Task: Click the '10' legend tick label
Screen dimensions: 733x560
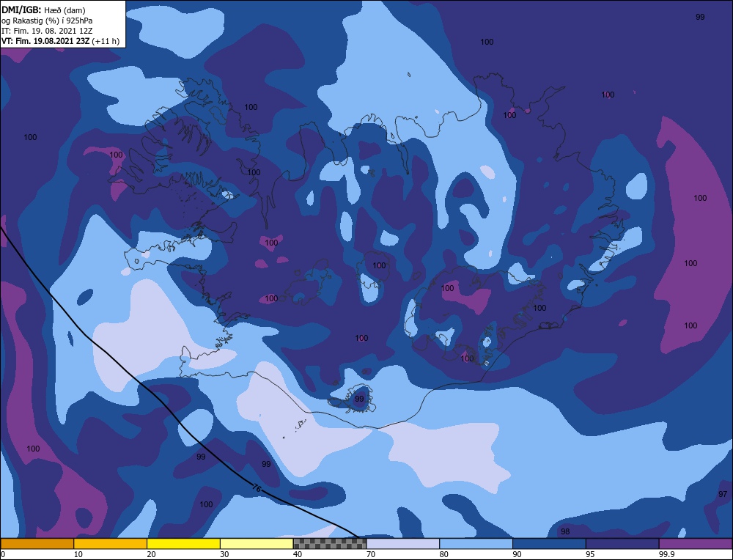Action: click(x=78, y=554)
